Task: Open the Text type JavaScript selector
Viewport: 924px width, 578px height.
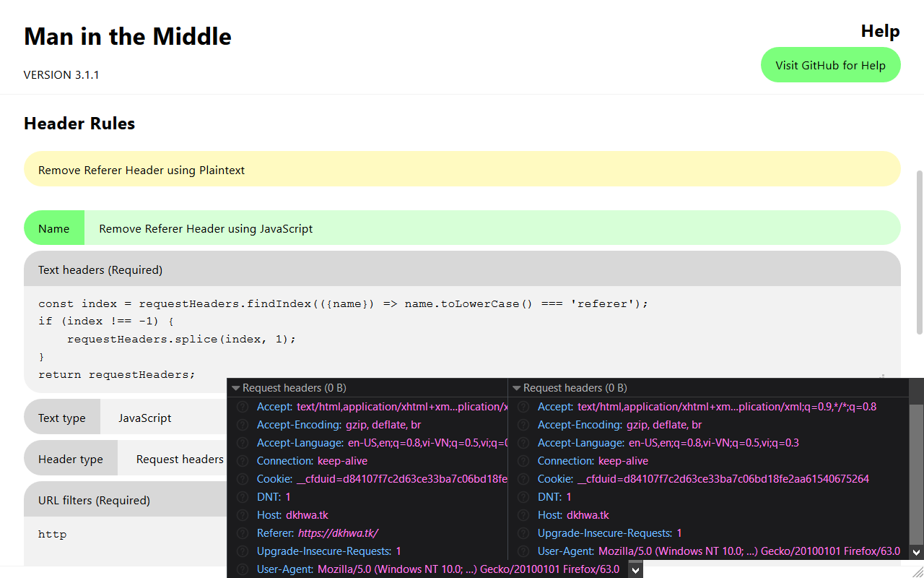Action: tap(162, 418)
